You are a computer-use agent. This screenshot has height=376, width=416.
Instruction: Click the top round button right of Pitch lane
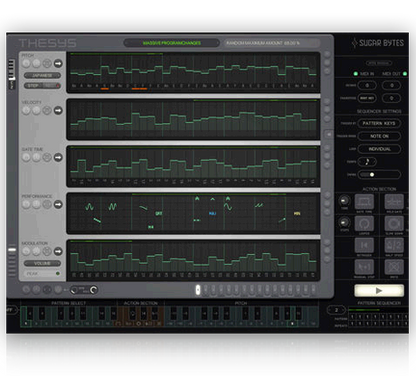tap(327, 54)
